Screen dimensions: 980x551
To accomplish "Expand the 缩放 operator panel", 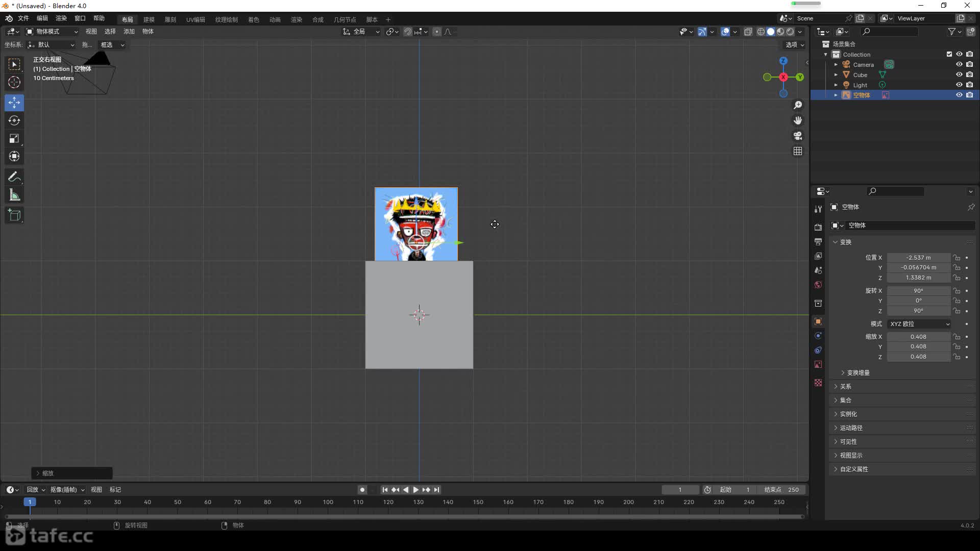I will pos(72,473).
